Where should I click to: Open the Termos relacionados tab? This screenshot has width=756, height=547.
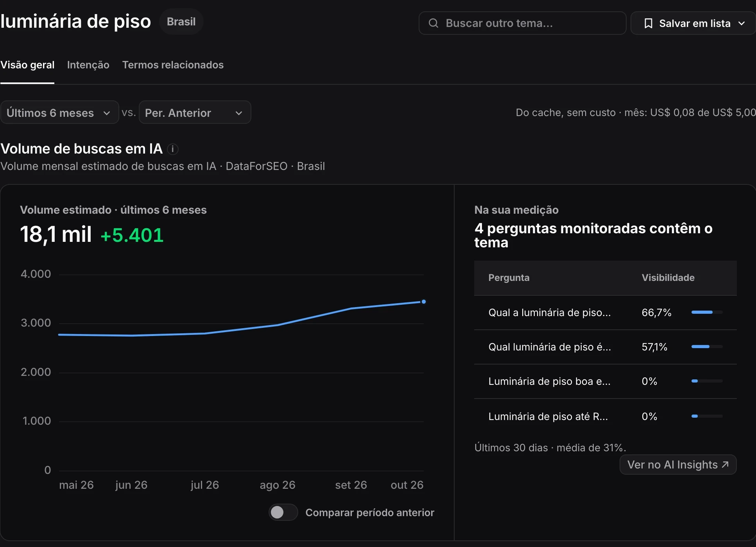173,65
